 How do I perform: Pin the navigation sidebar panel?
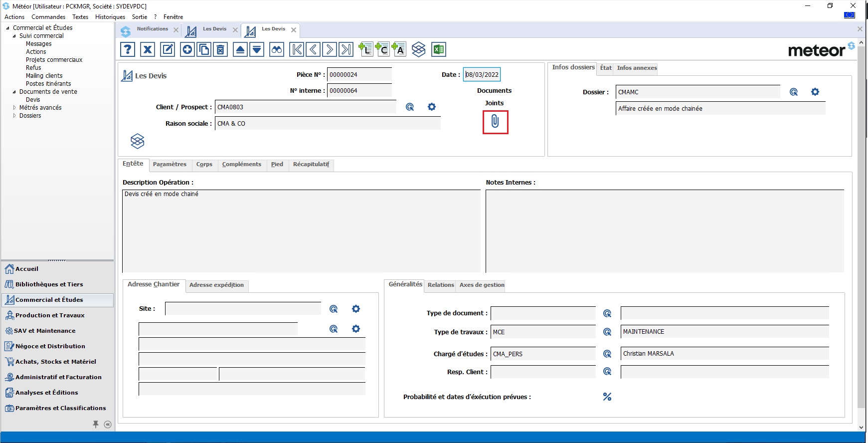pos(96,424)
